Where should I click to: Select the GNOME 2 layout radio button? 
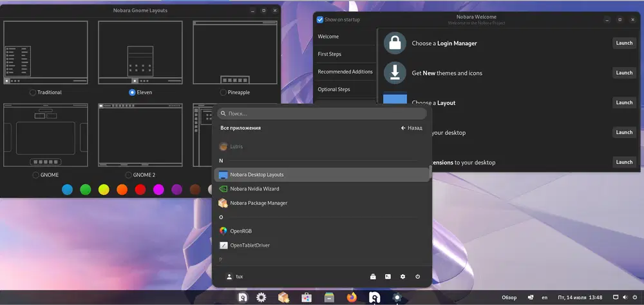(128, 175)
